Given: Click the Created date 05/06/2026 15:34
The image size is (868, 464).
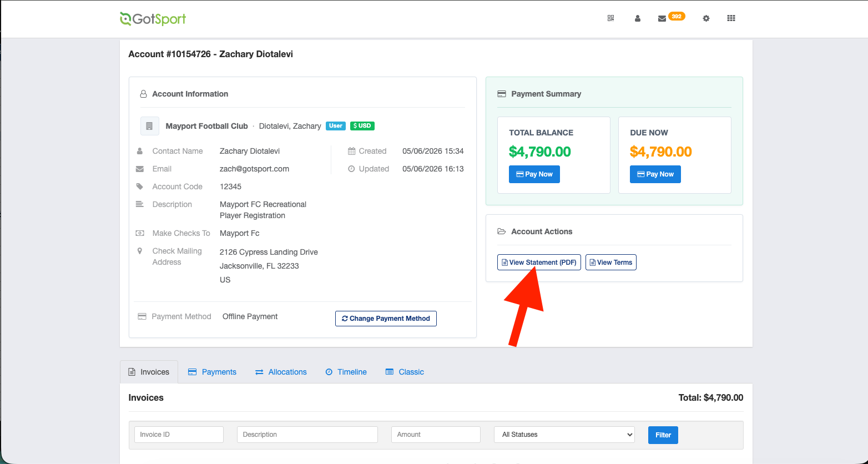Looking at the screenshot, I should 433,151.
